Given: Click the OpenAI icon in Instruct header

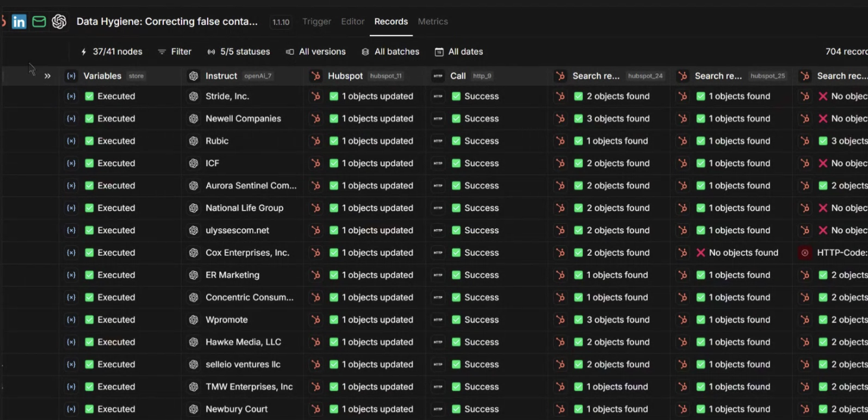Looking at the screenshot, I should tap(193, 76).
